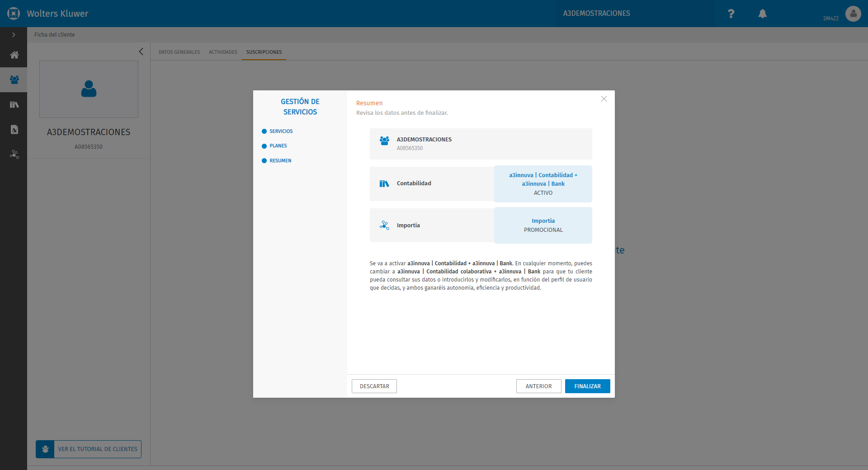Click the A3DEMOSTRACIONES client group icon in the summary
868x470 pixels.
click(384, 141)
